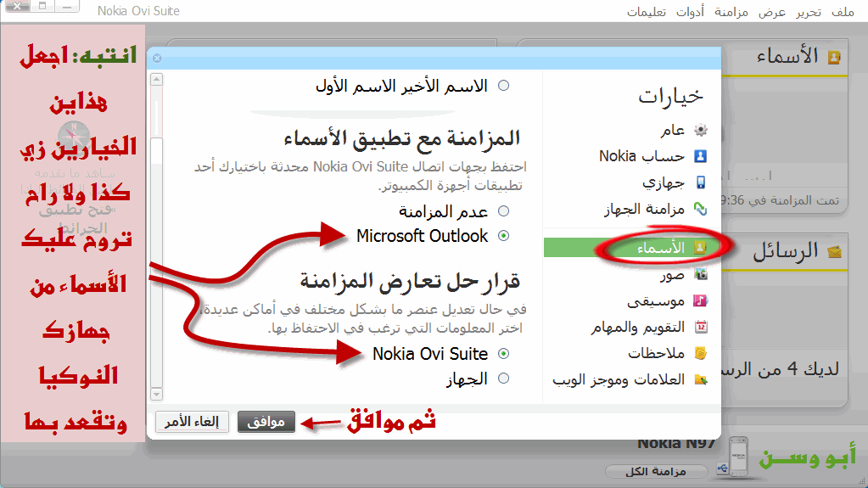Close the options dialog with the round X
The height and width of the screenshot is (488, 868).
click(157, 59)
